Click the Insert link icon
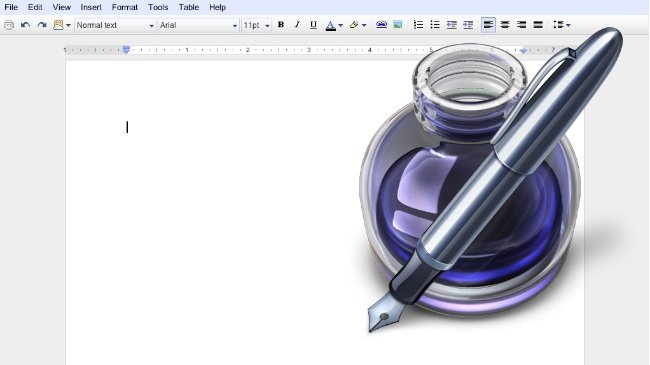 [x=381, y=25]
